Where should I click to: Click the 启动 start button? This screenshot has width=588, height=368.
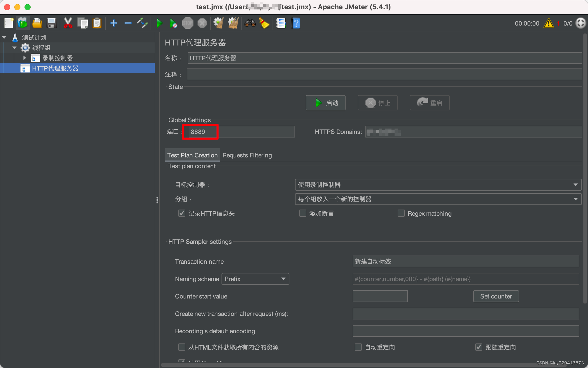coord(326,103)
